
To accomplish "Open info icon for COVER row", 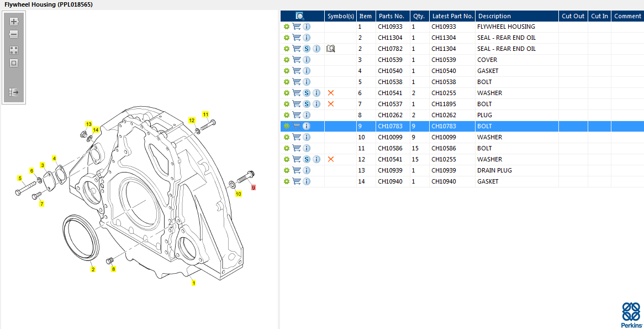I will [307, 60].
